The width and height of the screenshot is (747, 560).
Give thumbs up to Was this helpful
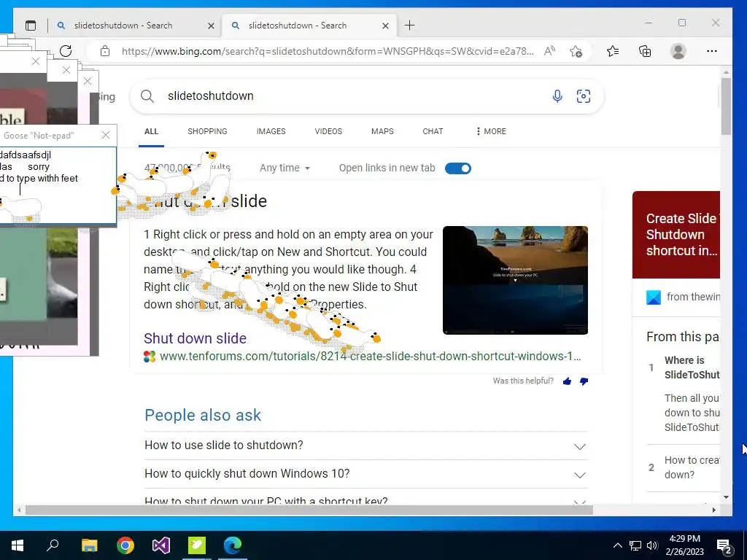click(x=567, y=381)
